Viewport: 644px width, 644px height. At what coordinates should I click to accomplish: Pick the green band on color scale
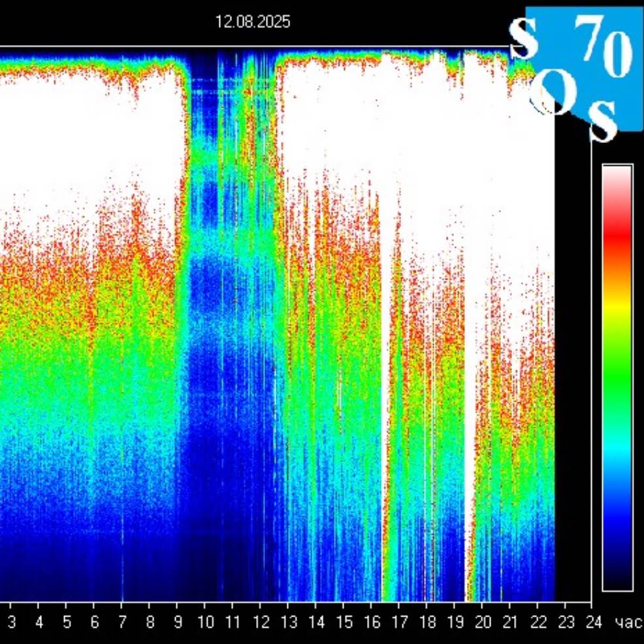[617, 379]
